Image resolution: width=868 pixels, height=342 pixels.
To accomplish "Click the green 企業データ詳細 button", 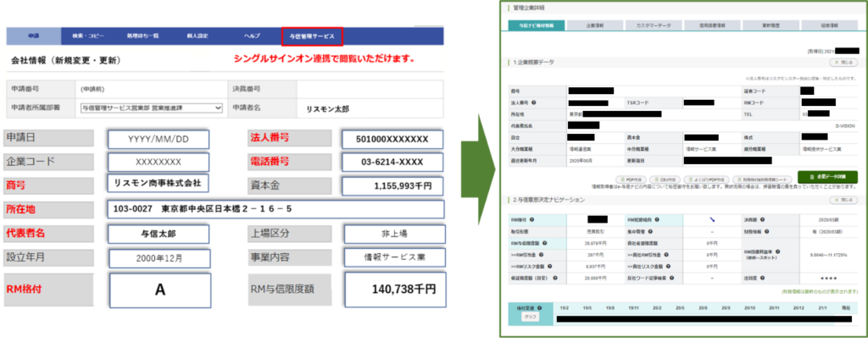I will pos(827,176).
